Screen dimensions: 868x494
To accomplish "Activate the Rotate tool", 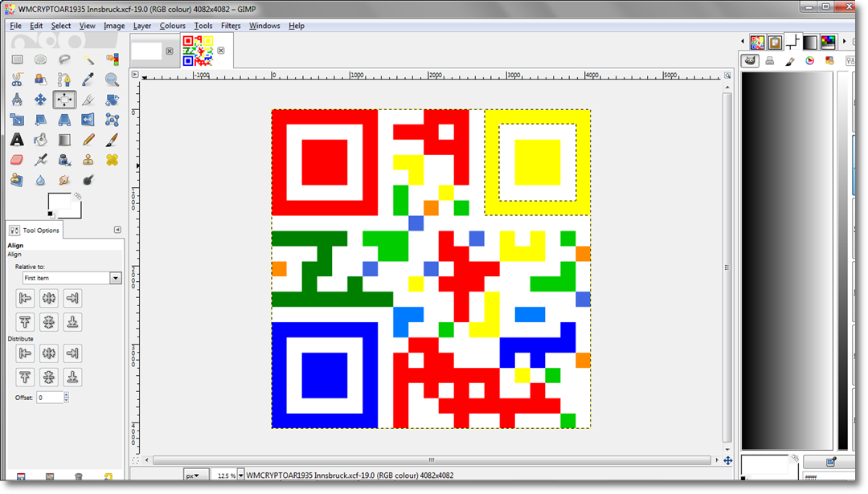I will tap(112, 100).
